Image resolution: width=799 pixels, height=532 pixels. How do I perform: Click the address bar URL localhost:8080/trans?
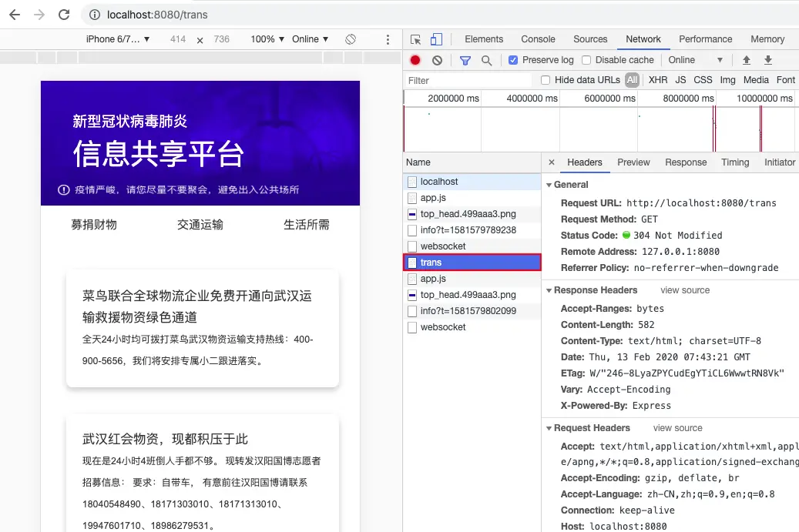pyautogui.click(x=157, y=15)
